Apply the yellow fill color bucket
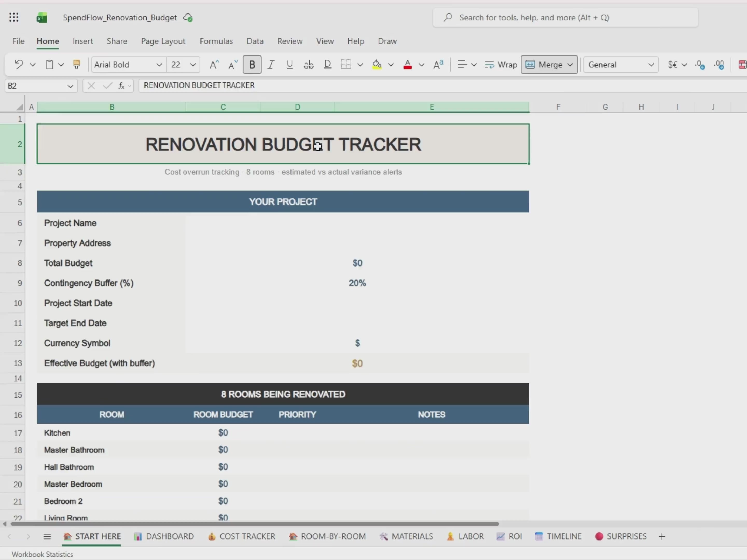747x560 pixels. point(377,65)
